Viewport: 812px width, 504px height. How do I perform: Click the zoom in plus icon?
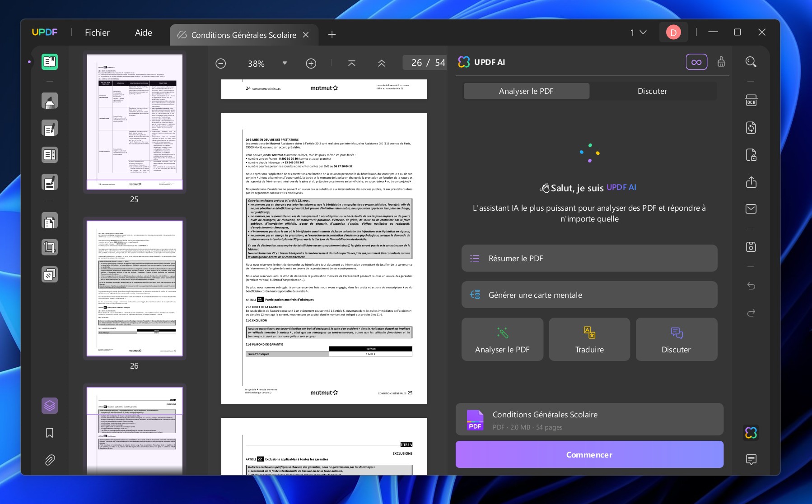311,64
